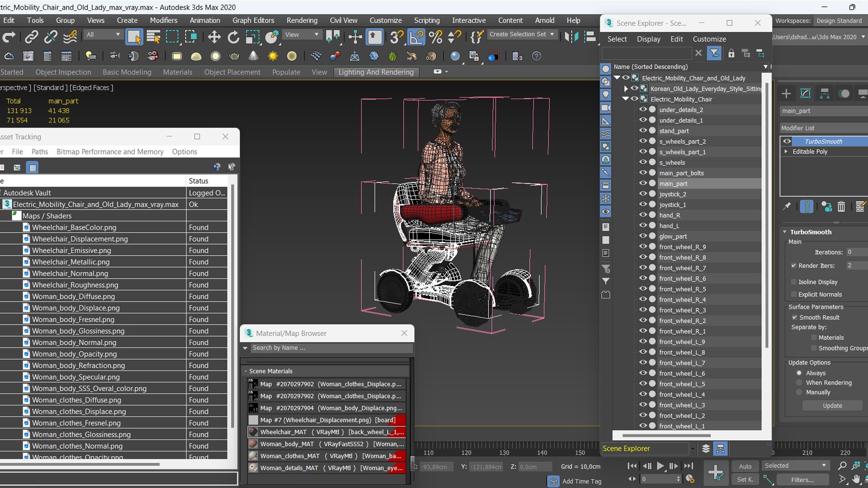868x488 pixels.
Task: Click the Play animation button
Action: click(x=660, y=466)
